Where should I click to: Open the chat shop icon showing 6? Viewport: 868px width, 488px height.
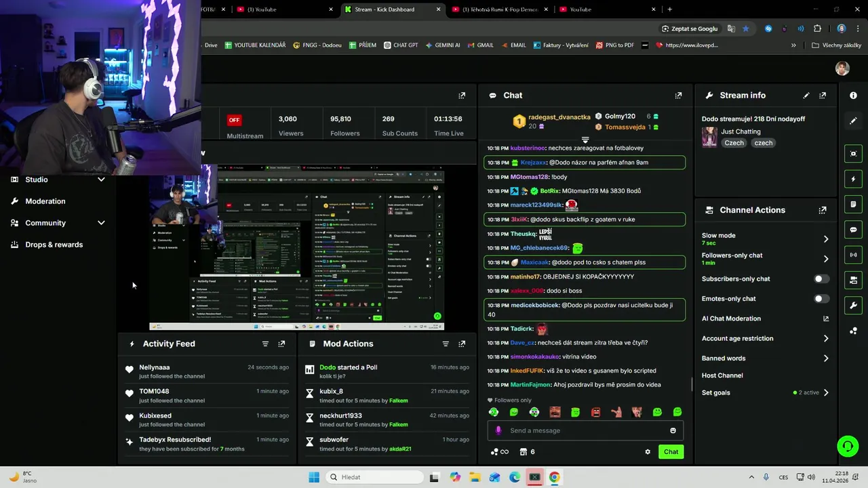(x=527, y=452)
